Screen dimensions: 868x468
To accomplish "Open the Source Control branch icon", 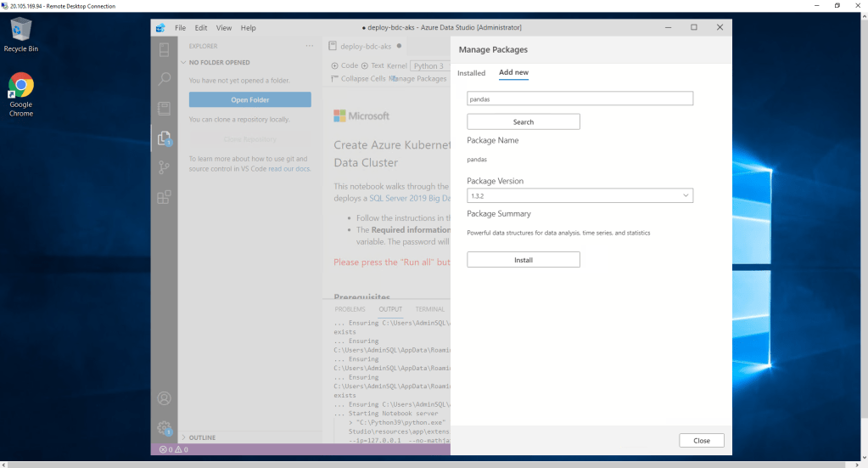I will coord(165,167).
